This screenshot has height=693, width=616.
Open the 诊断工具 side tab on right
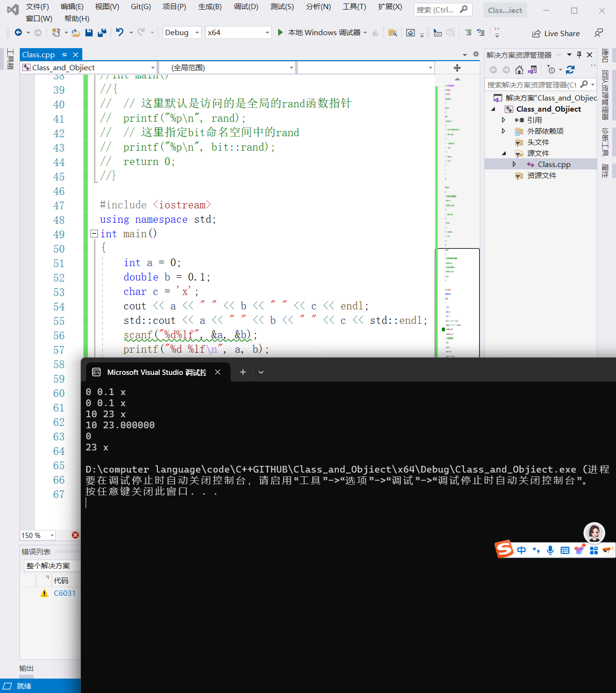(x=605, y=142)
